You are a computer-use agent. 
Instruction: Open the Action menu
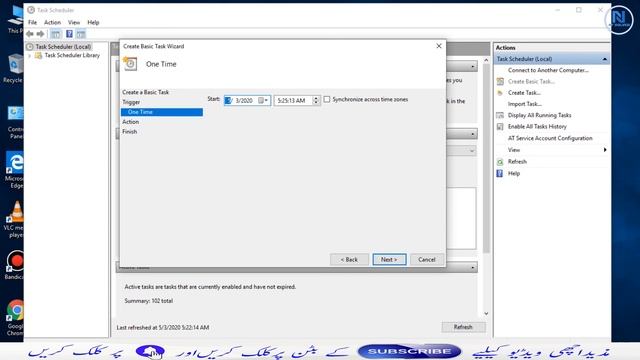tap(52, 22)
